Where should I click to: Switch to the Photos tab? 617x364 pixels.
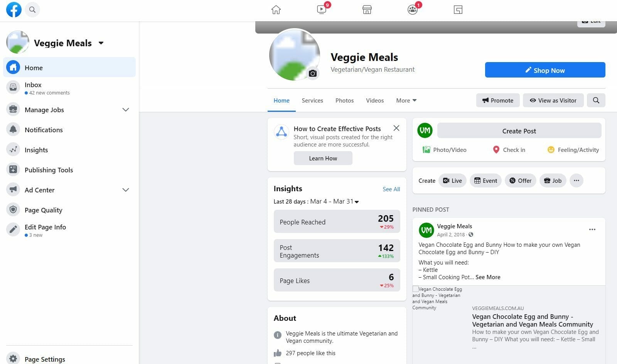pyautogui.click(x=344, y=100)
